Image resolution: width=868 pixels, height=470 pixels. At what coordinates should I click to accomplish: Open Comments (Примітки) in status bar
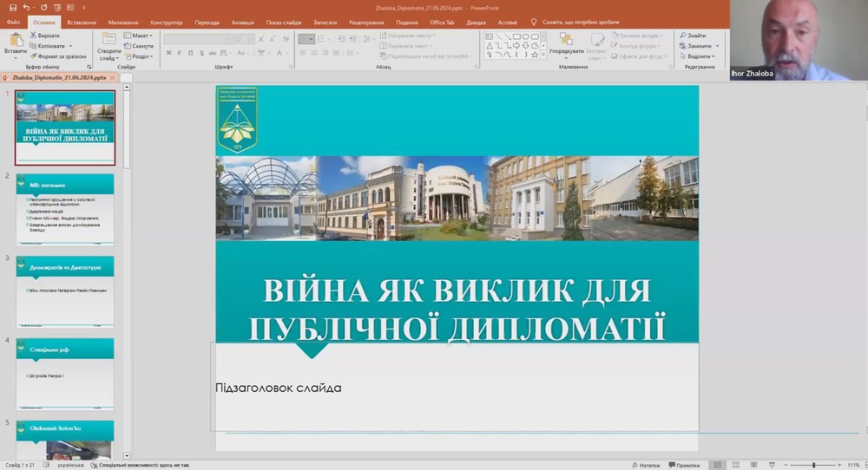click(684, 465)
